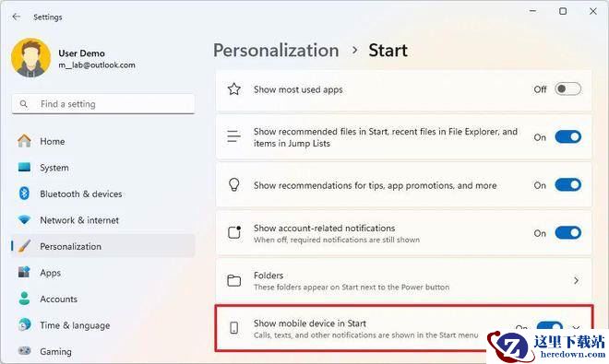The width and height of the screenshot is (609, 364).
Task: Open the Apps sidebar icon
Action: coord(24,273)
